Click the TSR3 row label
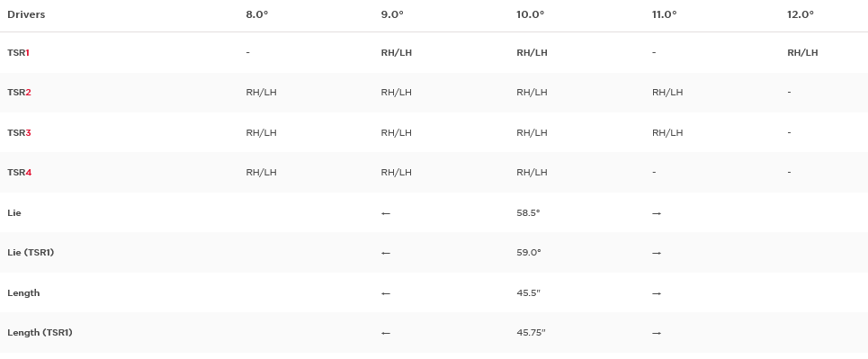 click(x=19, y=133)
